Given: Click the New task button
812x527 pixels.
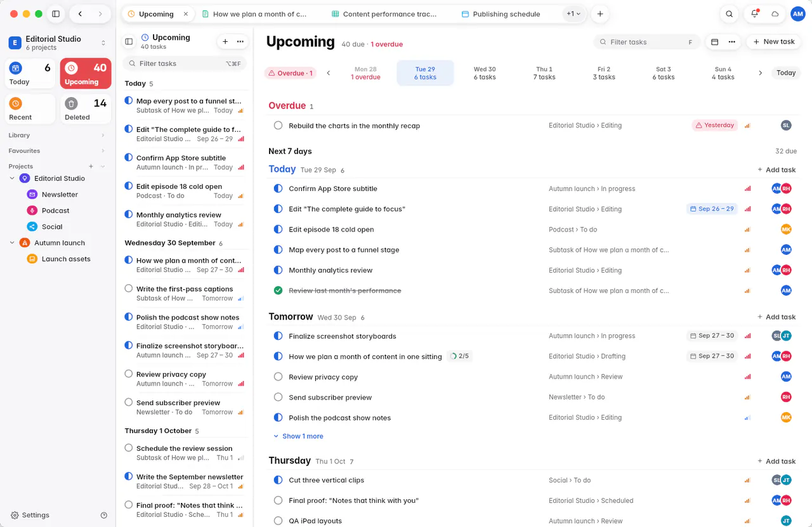Looking at the screenshot, I should (773, 42).
